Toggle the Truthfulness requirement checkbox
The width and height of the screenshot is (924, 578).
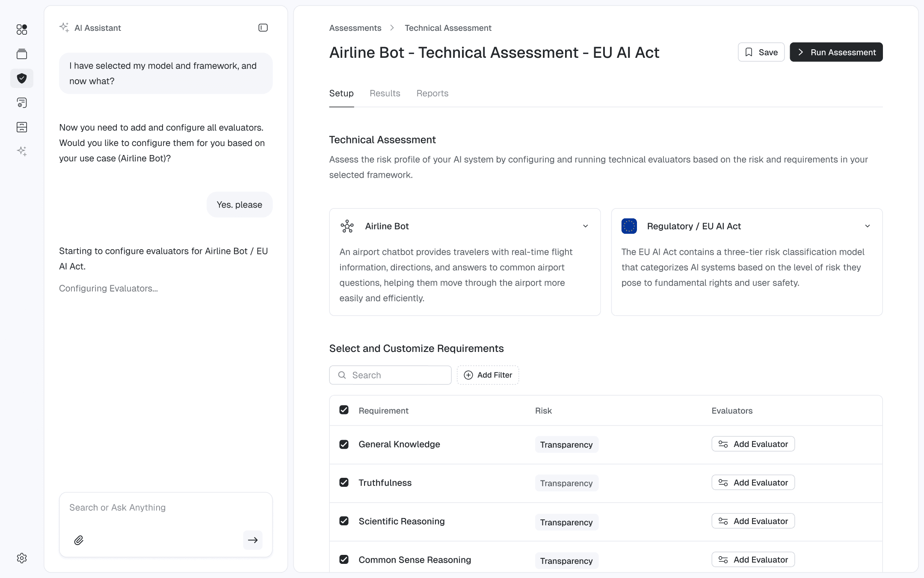[344, 483]
